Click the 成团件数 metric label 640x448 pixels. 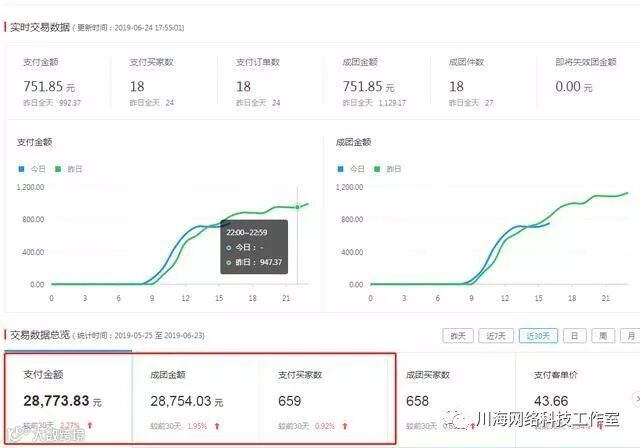click(x=467, y=62)
